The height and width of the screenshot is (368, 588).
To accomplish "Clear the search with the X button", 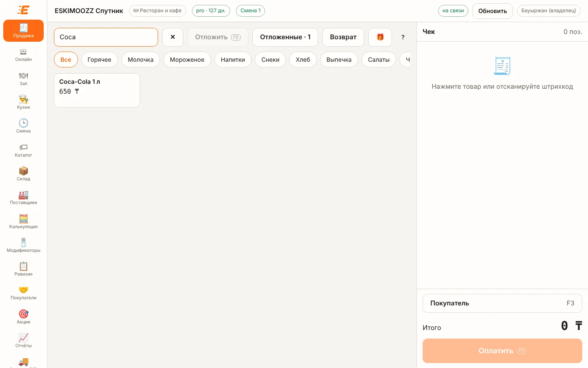I will click(173, 37).
